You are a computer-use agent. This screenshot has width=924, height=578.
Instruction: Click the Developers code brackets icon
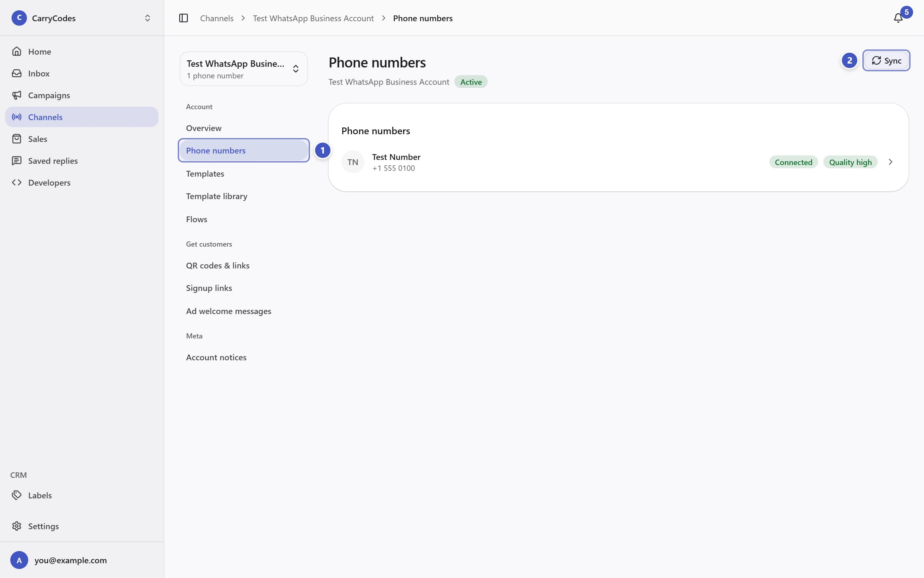coord(17,182)
